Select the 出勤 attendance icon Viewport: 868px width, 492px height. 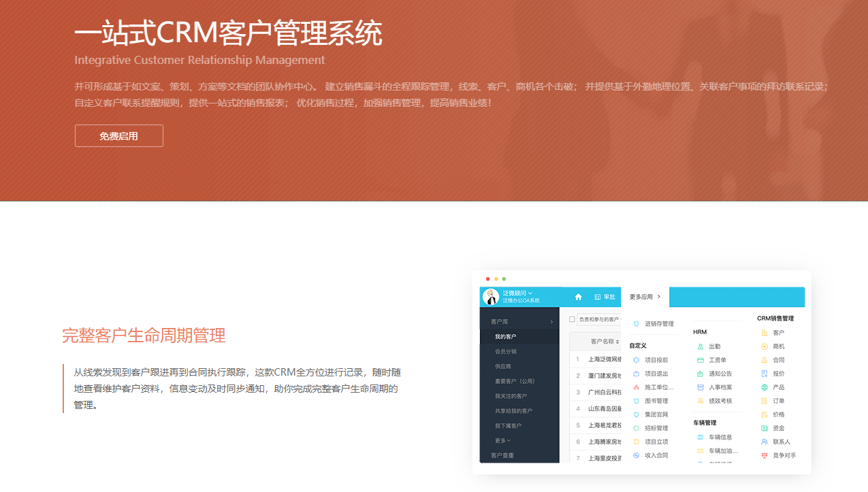701,346
